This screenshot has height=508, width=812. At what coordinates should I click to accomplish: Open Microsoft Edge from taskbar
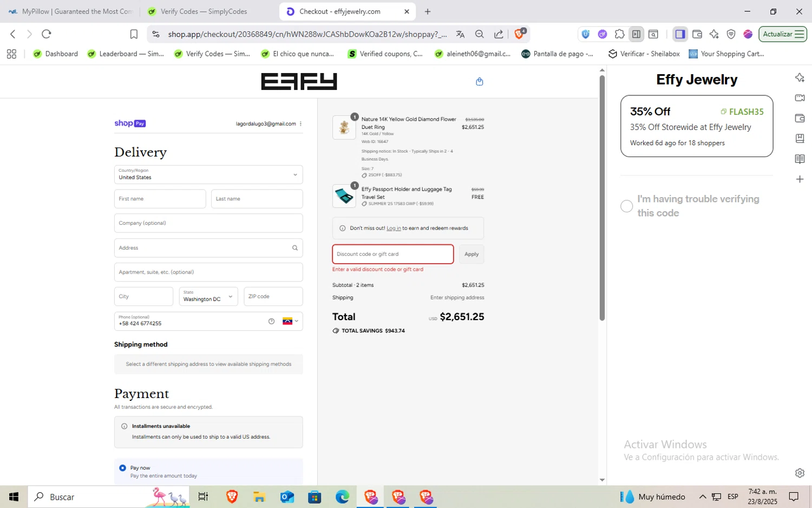click(342, 497)
